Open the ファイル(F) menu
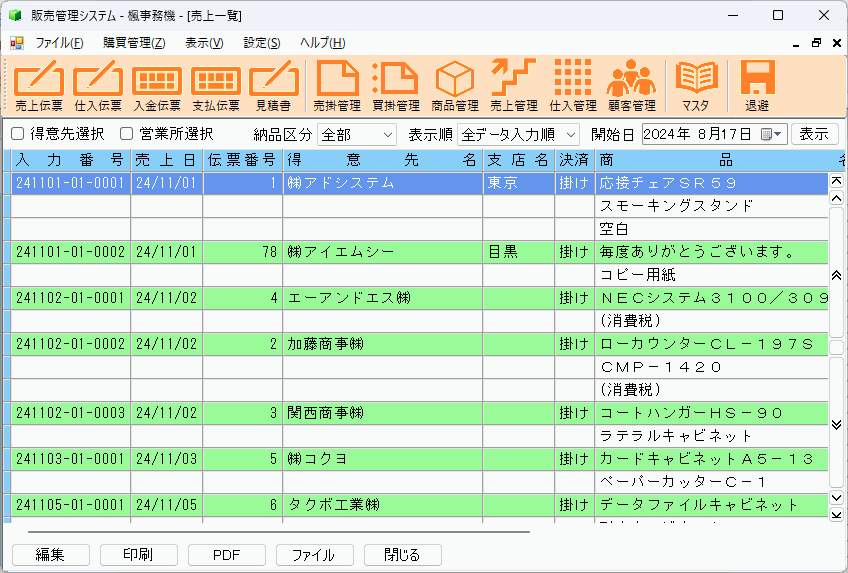The image size is (848, 573). coord(59,43)
